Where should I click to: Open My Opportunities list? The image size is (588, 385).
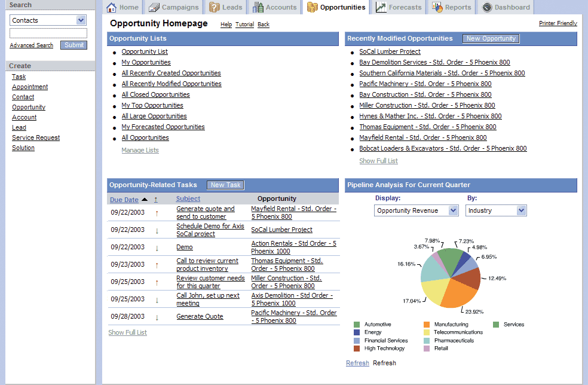146,62
